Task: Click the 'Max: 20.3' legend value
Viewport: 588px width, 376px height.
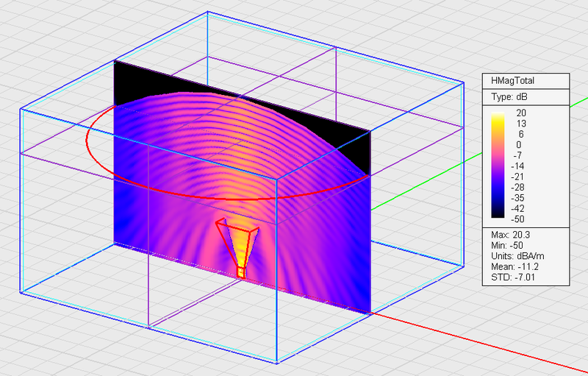Action: (x=510, y=235)
